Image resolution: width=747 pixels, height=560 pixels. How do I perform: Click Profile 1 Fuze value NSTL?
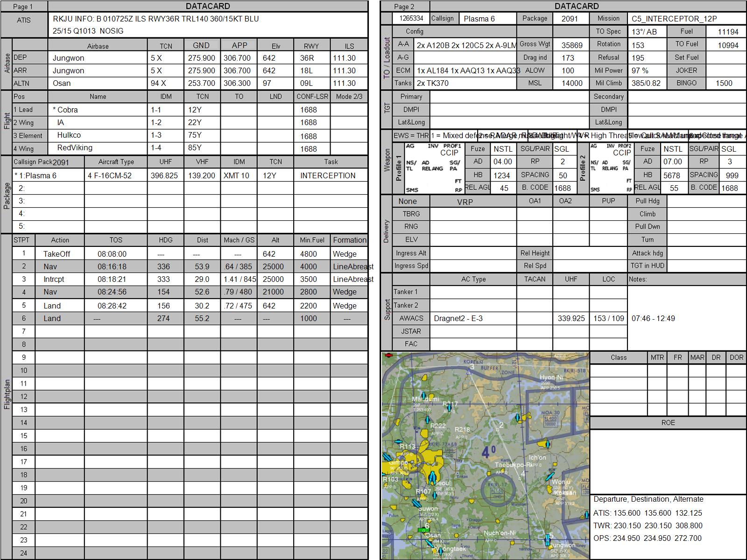point(503,149)
